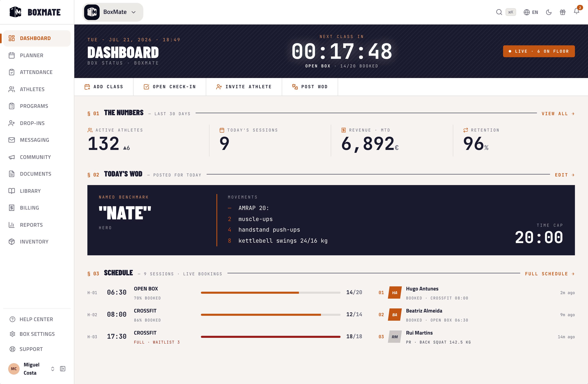Open Rui Martins PR entry
This screenshot has width=588, height=384.
pos(477,337)
